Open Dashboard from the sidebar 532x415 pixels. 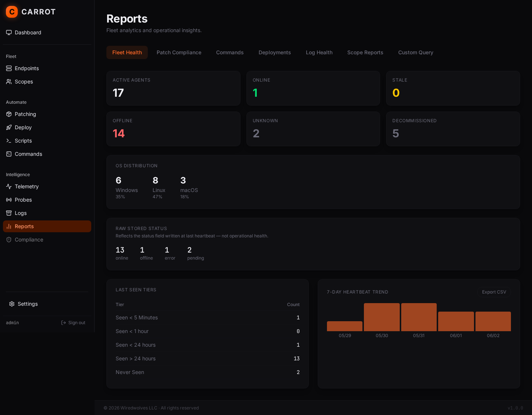tap(47, 32)
